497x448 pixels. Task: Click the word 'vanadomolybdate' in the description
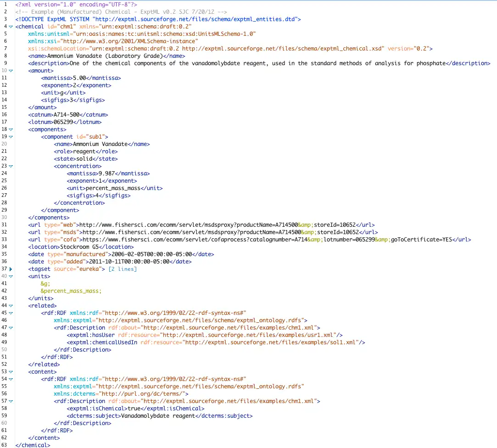point(216,63)
